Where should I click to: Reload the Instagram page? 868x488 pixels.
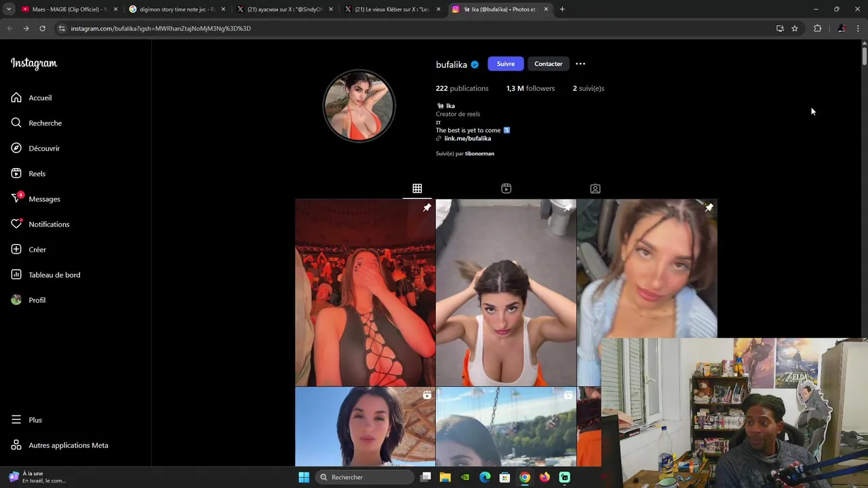(x=42, y=28)
